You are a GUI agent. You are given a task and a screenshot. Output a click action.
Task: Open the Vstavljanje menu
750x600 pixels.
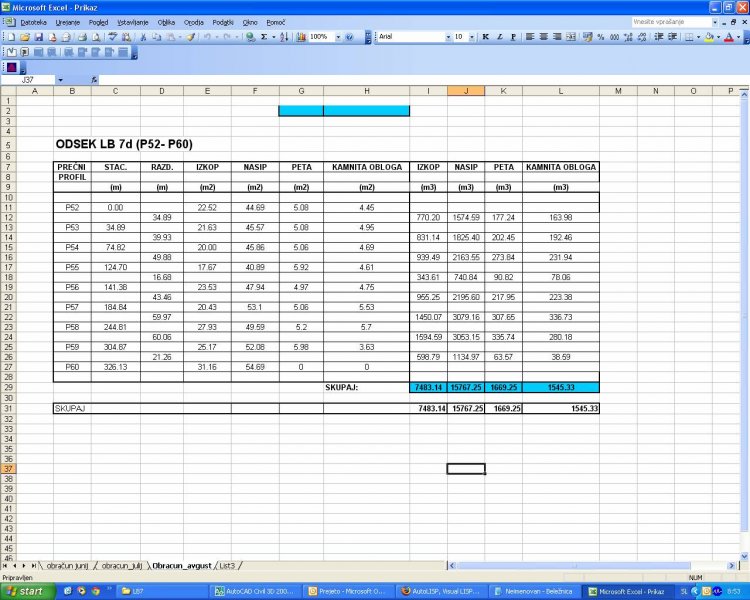(x=132, y=22)
